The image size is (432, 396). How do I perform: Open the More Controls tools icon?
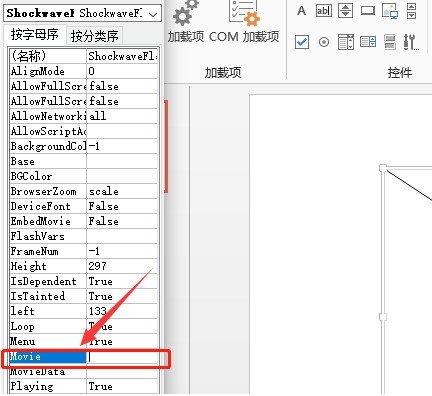pyautogui.click(x=411, y=42)
